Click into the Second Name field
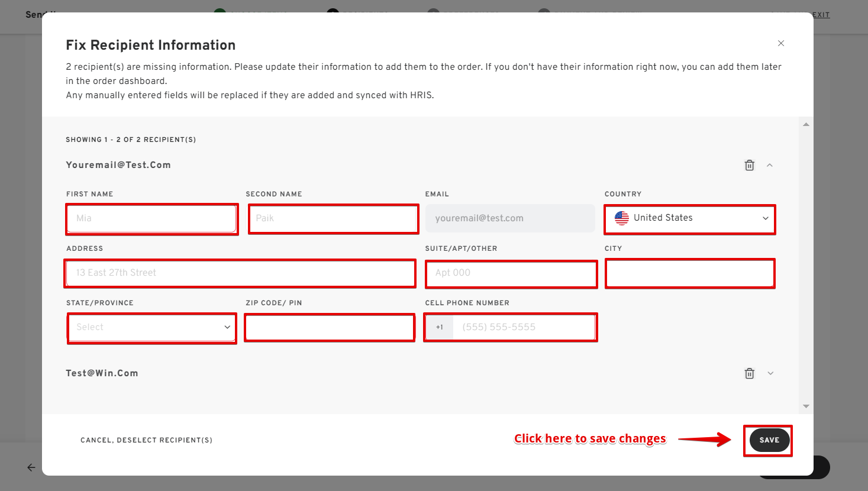868x491 pixels. [x=333, y=218]
